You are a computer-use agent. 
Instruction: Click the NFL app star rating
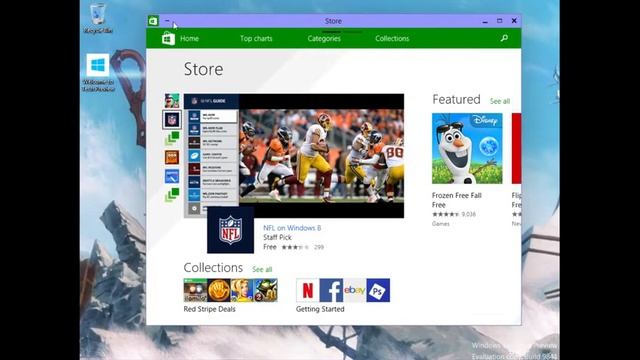pos(295,247)
